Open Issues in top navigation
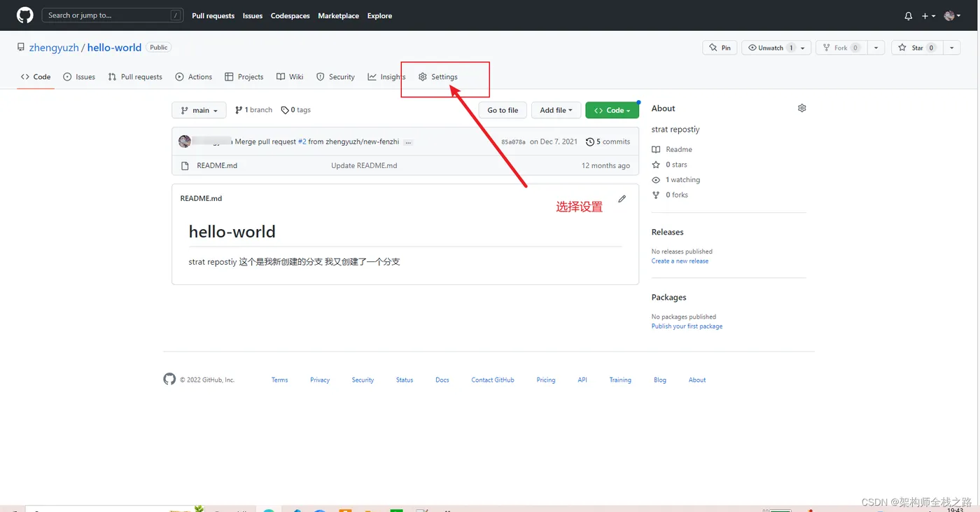Image resolution: width=980 pixels, height=512 pixels. [253, 15]
